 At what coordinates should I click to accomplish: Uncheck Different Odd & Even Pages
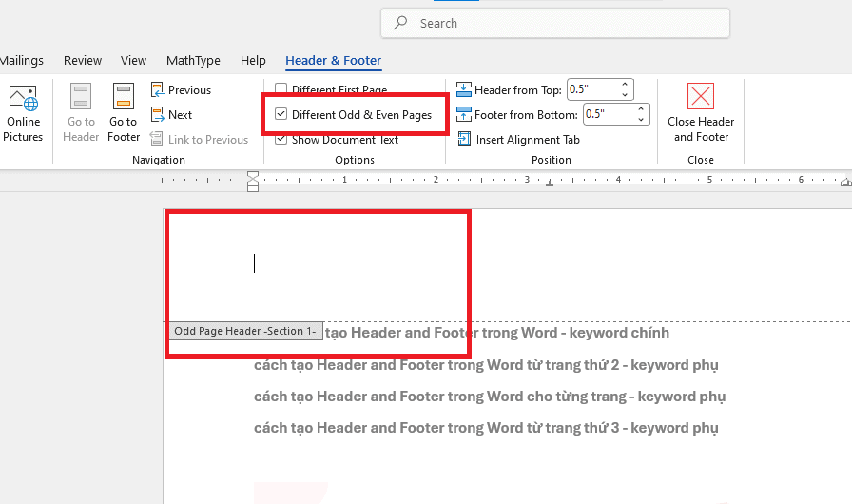point(281,114)
